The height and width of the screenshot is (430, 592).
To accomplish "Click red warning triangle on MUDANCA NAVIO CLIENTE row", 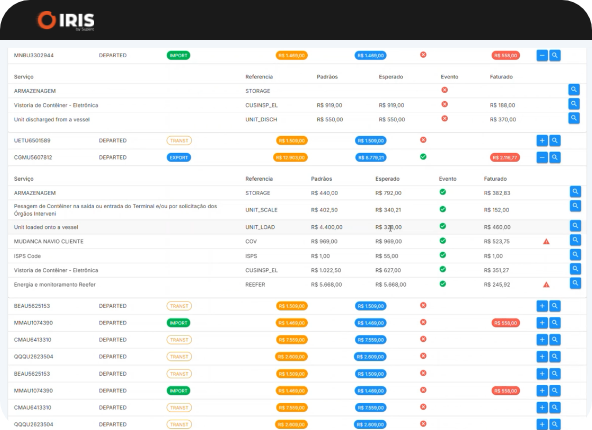I will (x=546, y=241).
